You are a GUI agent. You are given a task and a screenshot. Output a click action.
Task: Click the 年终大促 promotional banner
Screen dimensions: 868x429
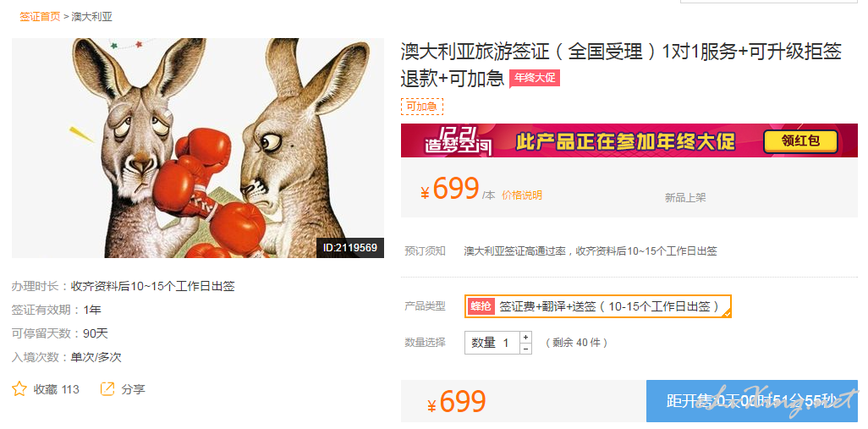coord(629,140)
